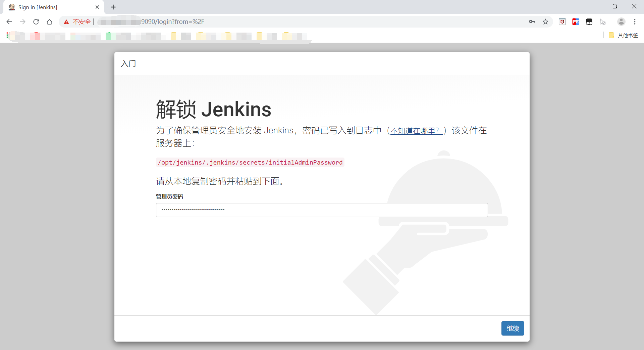Open the Chrome profile avatar
Viewport: 644px width, 350px height.
tap(621, 21)
